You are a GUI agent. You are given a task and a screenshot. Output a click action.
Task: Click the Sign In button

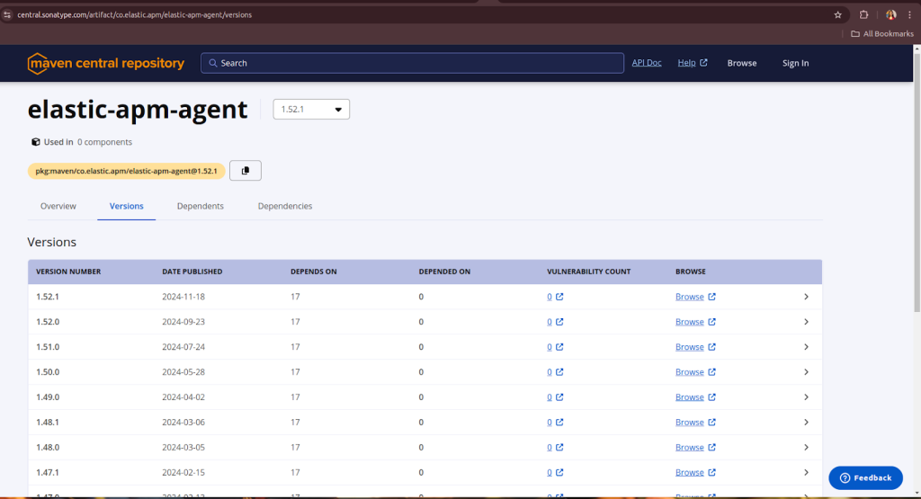click(795, 63)
